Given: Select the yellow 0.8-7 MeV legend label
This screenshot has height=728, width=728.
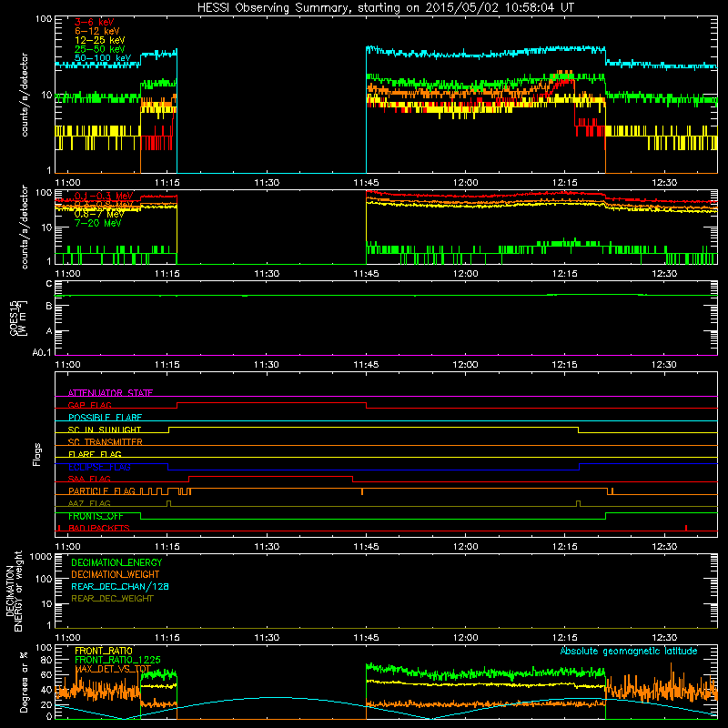Looking at the screenshot, I should pyautogui.click(x=99, y=214).
